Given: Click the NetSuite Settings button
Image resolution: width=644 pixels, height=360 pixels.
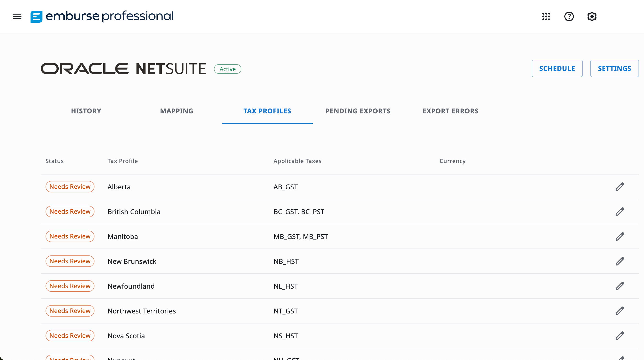Looking at the screenshot, I should (x=614, y=68).
